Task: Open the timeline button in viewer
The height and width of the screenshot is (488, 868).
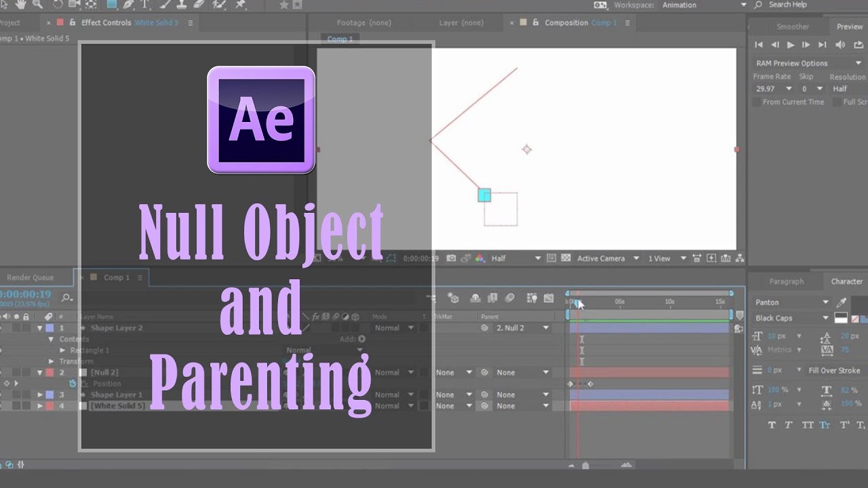Action: pos(726,258)
